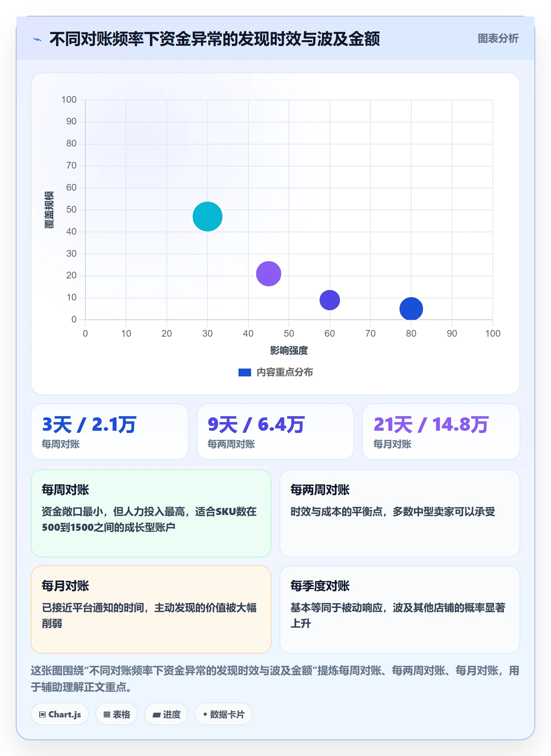Click the icon inside the Chart.js chip
551x756 pixels.
(x=43, y=715)
